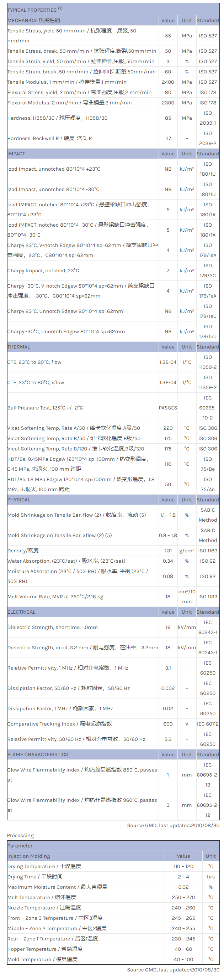Click the Comparative Tracking Index row label
This screenshot has width=224, height=980.
point(60,723)
